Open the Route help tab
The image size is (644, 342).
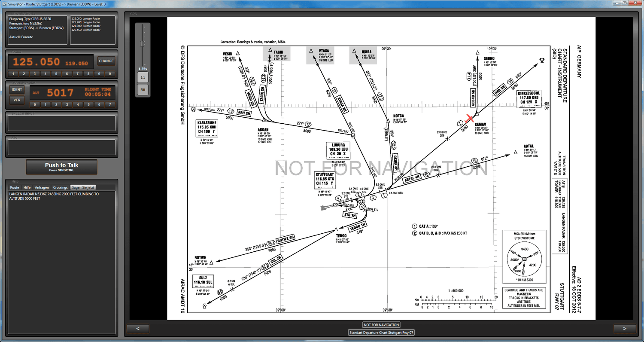pyautogui.click(x=15, y=188)
